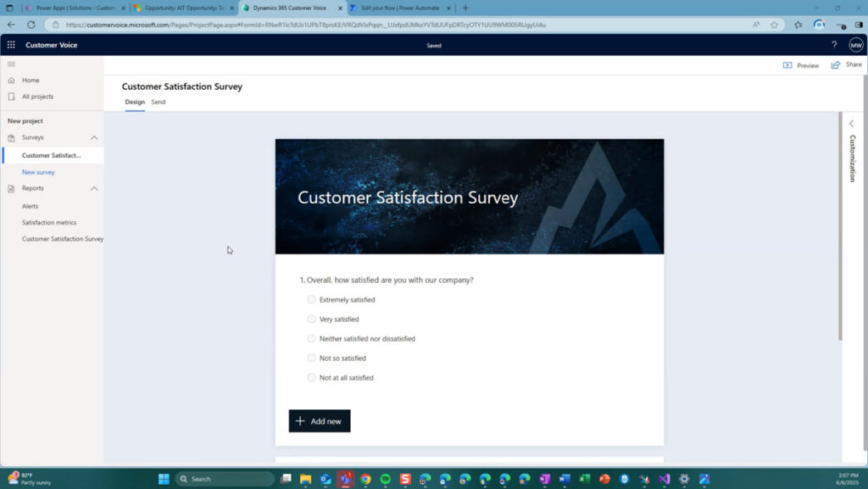Toggle the browser sidebar icon

point(859,25)
